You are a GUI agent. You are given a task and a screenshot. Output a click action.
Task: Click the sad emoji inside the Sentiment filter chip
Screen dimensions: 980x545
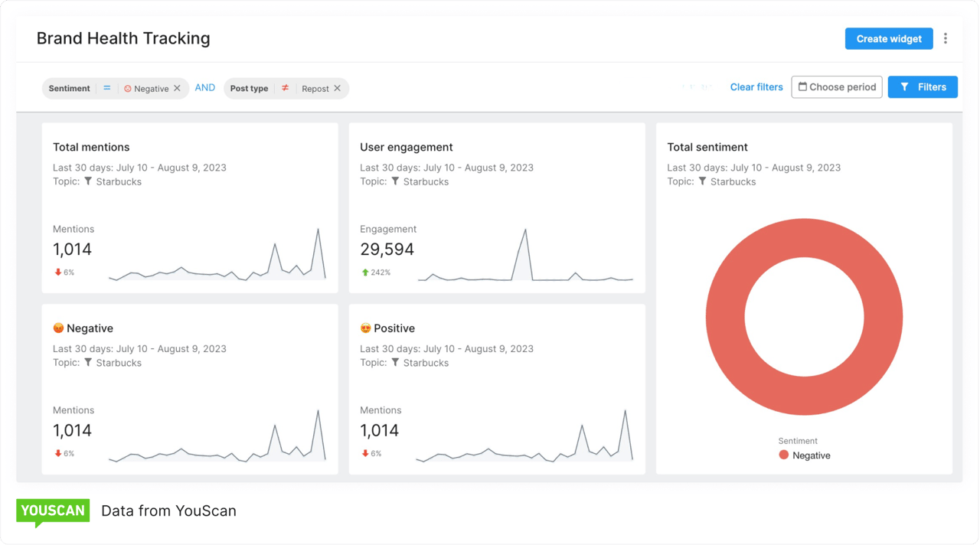(x=128, y=88)
